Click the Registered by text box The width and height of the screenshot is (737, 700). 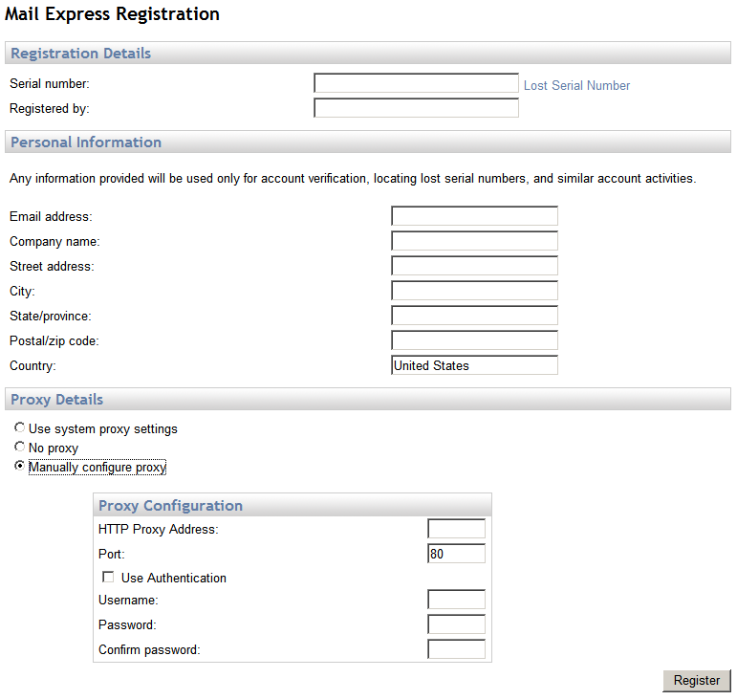pos(416,108)
